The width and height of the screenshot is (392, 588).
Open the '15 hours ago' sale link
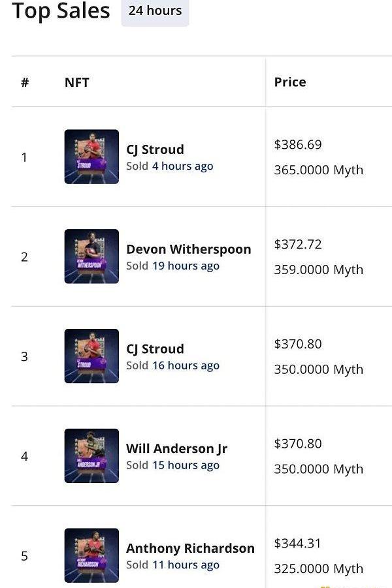point(186,465)
